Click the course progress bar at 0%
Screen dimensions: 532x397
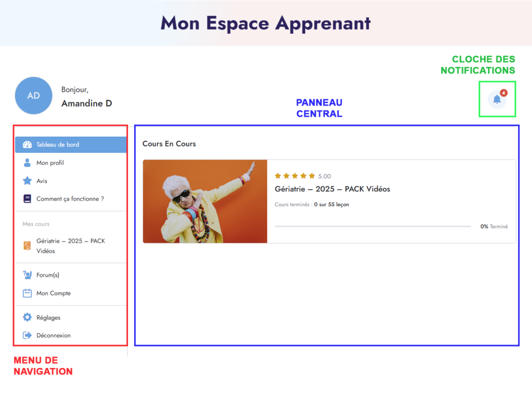pos(373,227)
